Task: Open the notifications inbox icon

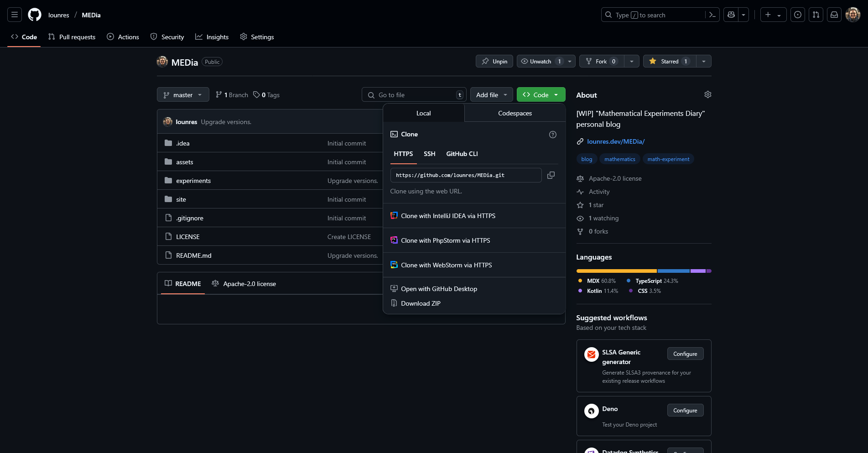Action: [834, 15]
